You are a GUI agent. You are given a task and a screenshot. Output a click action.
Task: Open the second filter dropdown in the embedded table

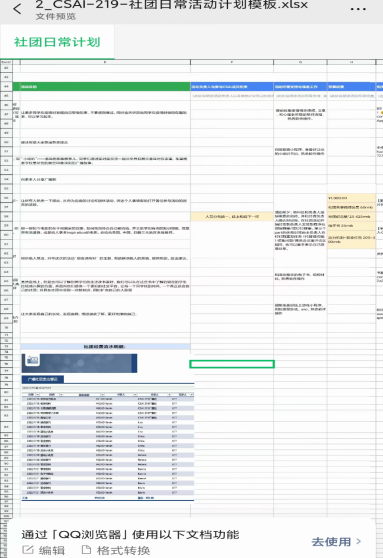coord(61,395)
